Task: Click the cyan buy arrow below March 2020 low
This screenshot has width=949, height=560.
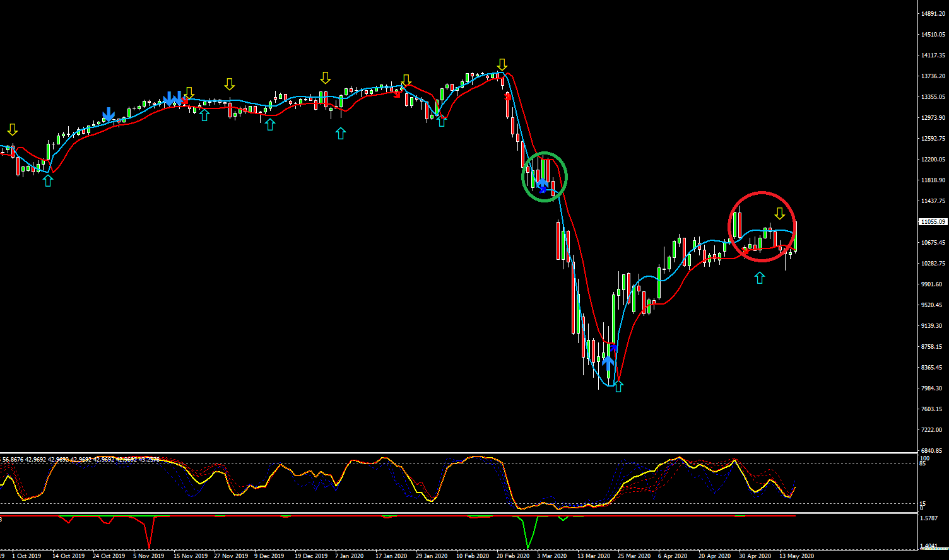Action: (x=618, y=386)
